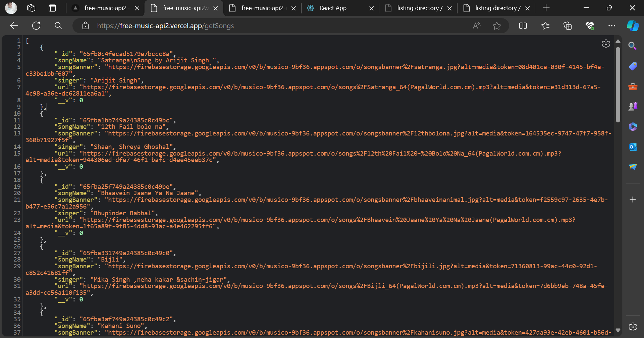Click _id value 65fba331749a24385c0c49c0

tap(126, 253)
